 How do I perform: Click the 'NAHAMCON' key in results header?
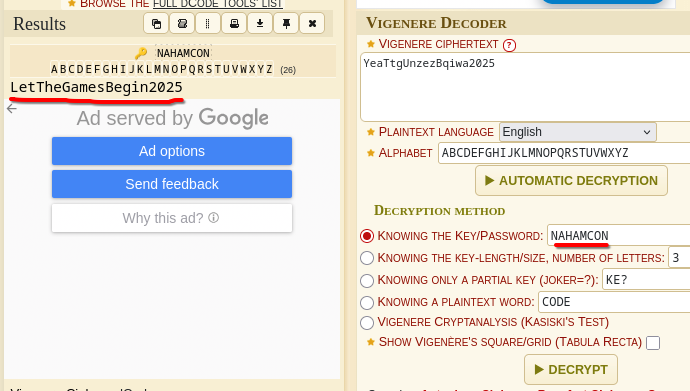click(183, 53)
